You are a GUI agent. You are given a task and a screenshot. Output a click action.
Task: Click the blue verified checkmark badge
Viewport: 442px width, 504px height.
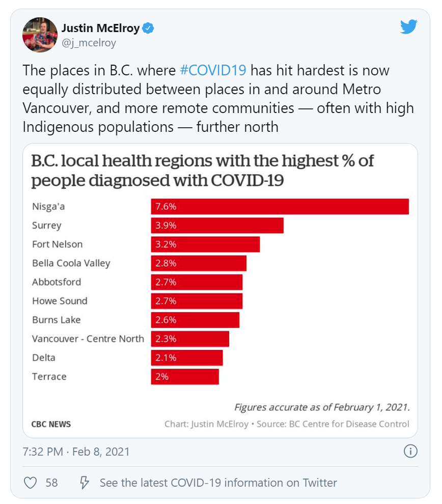pyautogui.click(x=148, y=28)
